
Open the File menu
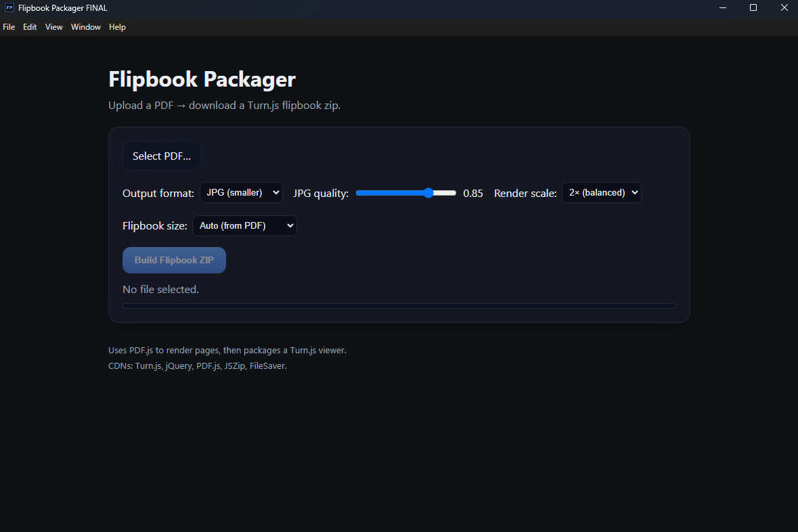9,27
